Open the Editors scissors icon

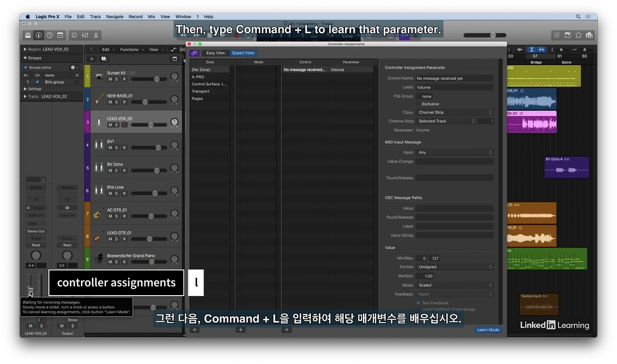pos(95,35)
